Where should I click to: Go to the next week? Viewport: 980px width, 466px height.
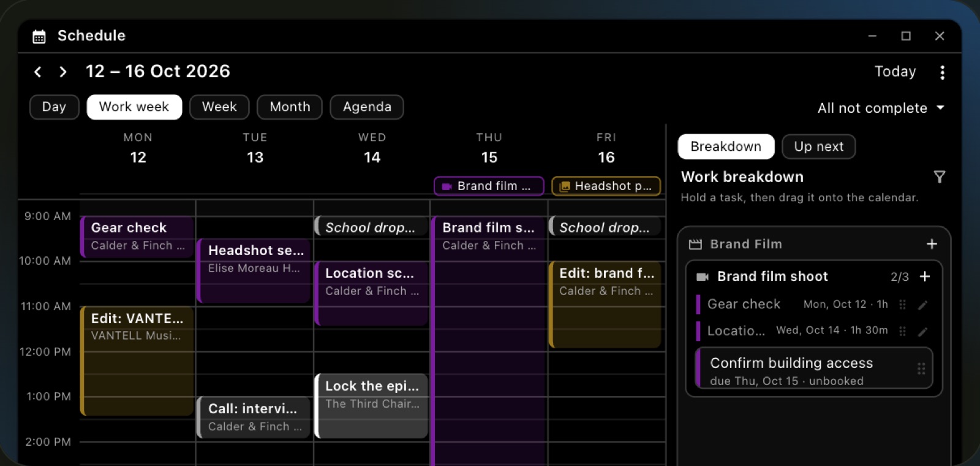(x=62, y=72)
